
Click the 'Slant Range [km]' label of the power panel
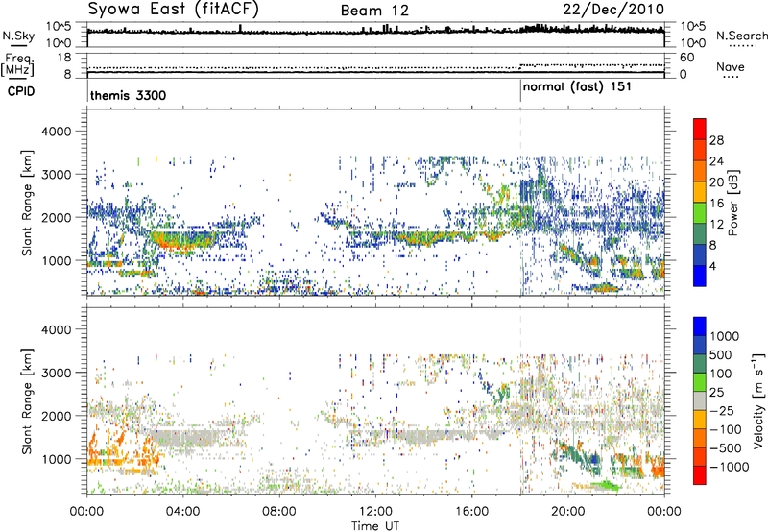pos(27,203)
